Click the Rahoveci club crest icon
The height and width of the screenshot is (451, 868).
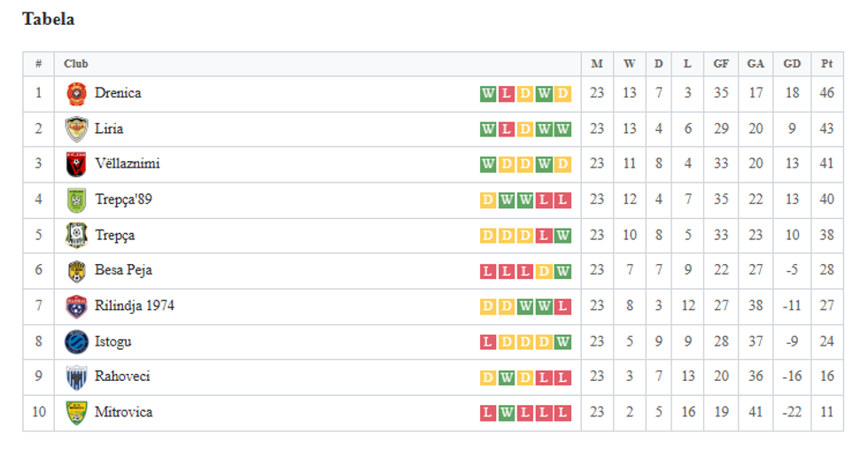[77, 377]
